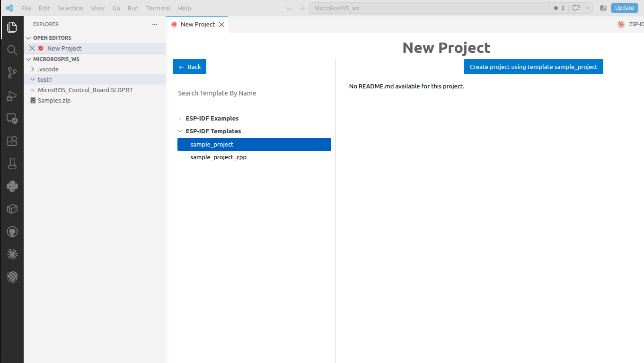Open the View menu

point(97,8)
